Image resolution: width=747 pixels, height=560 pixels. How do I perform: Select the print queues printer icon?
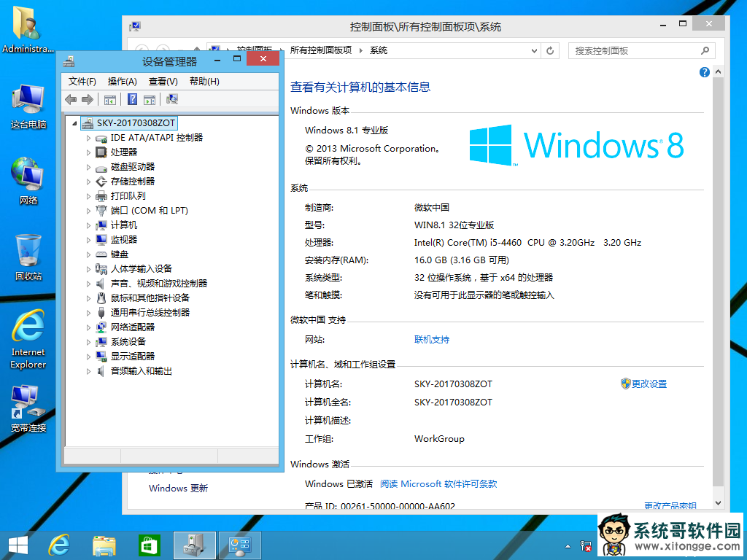(x=101, y=195)
